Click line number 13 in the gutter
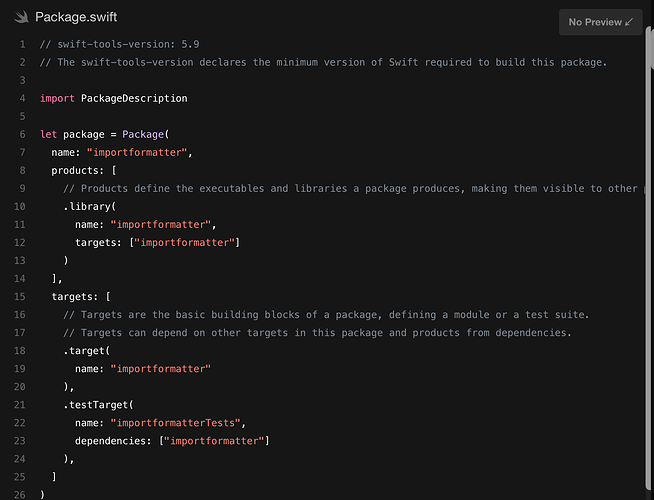This screenshot has height=500, width=654. point(20,261)
